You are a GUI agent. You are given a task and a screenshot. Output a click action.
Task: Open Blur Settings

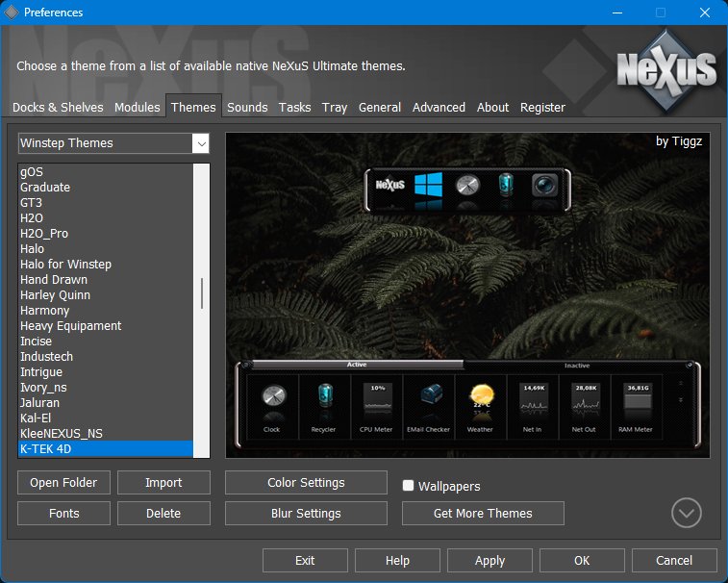pos(307,514)
